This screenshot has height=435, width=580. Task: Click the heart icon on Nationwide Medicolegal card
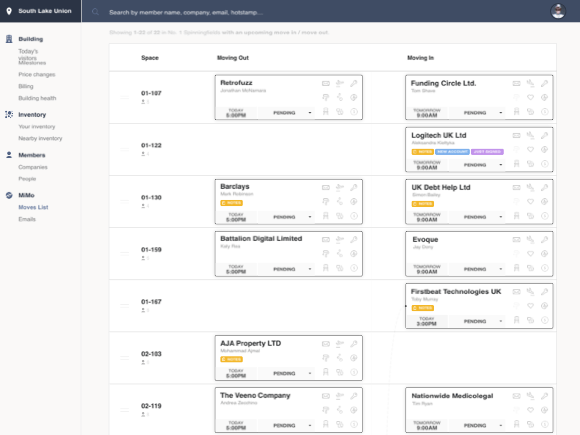click(530, 411)
